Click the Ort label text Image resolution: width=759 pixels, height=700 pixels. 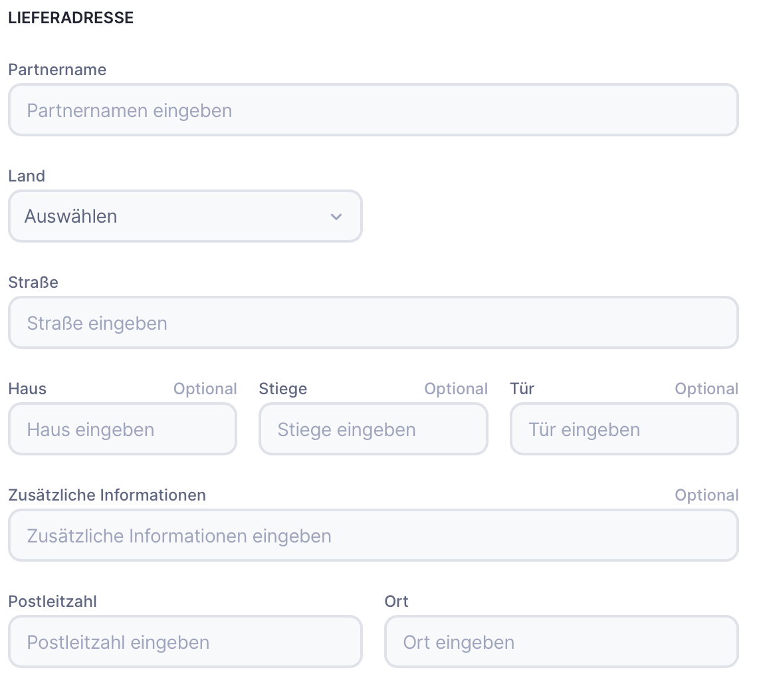click(x=396, y=602)
